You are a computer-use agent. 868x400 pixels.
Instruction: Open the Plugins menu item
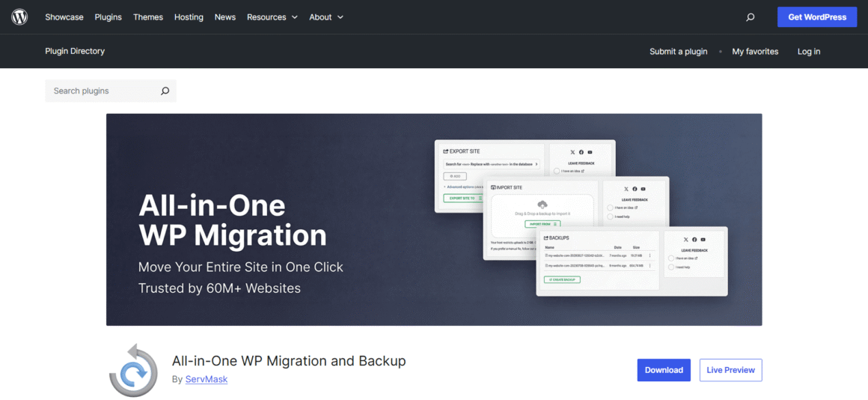click(x=108, y=17)
